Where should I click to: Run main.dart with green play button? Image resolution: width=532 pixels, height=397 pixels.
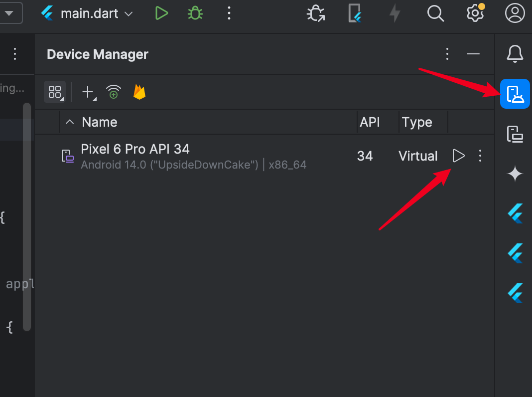point(161,13)
